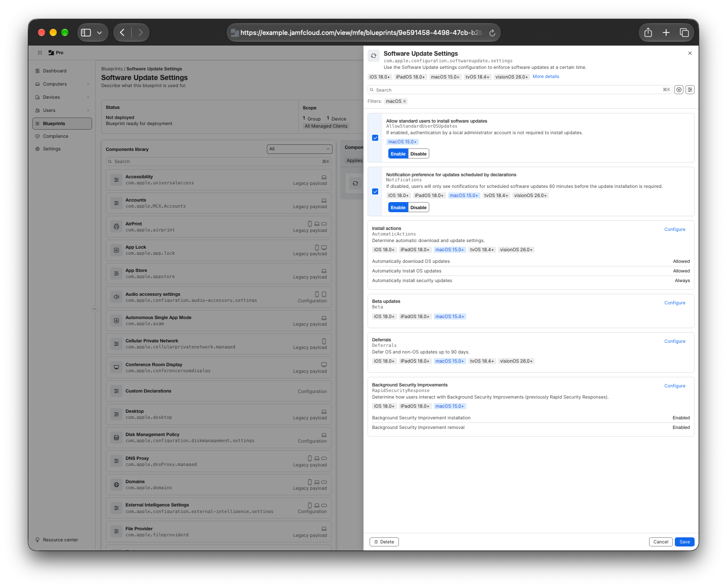Select the AirPrint printer icon

[116, 227]
